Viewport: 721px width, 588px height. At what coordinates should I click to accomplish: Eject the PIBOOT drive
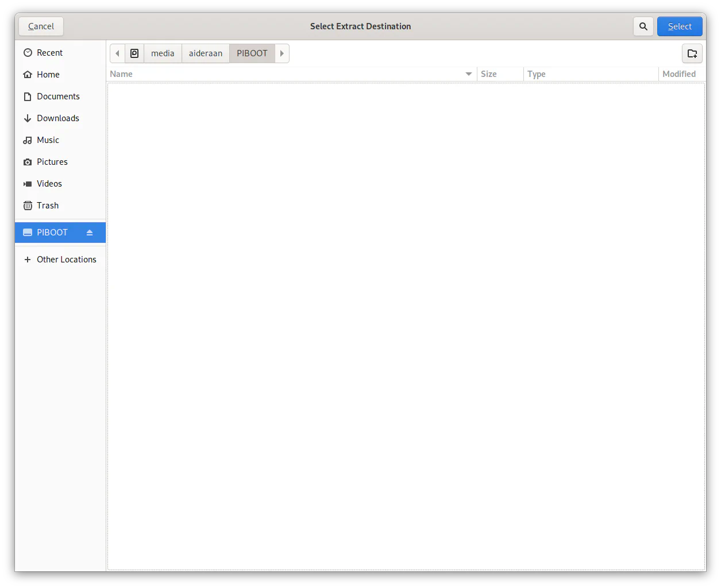pyautogui.click(x=90, y=233)
